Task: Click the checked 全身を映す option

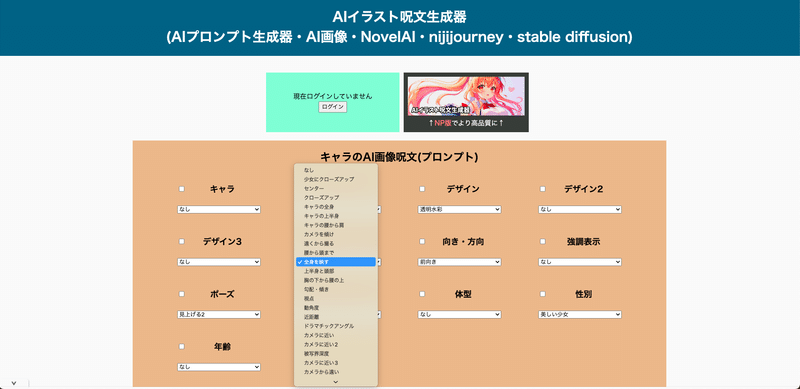Action: click(336, 262)
